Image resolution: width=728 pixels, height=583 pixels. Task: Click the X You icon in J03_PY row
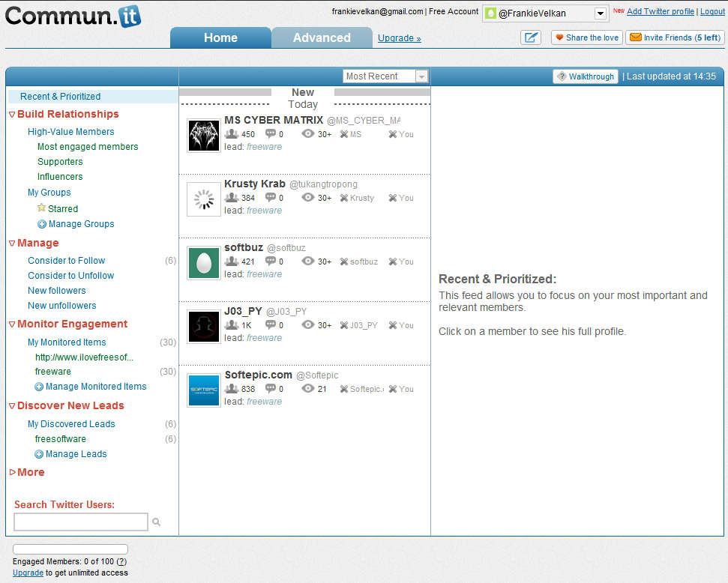tap(393, 325)
